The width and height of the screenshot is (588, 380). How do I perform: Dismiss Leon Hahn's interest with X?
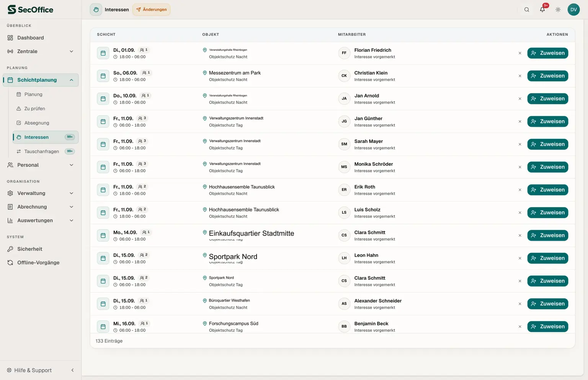(x=520, y=258)
